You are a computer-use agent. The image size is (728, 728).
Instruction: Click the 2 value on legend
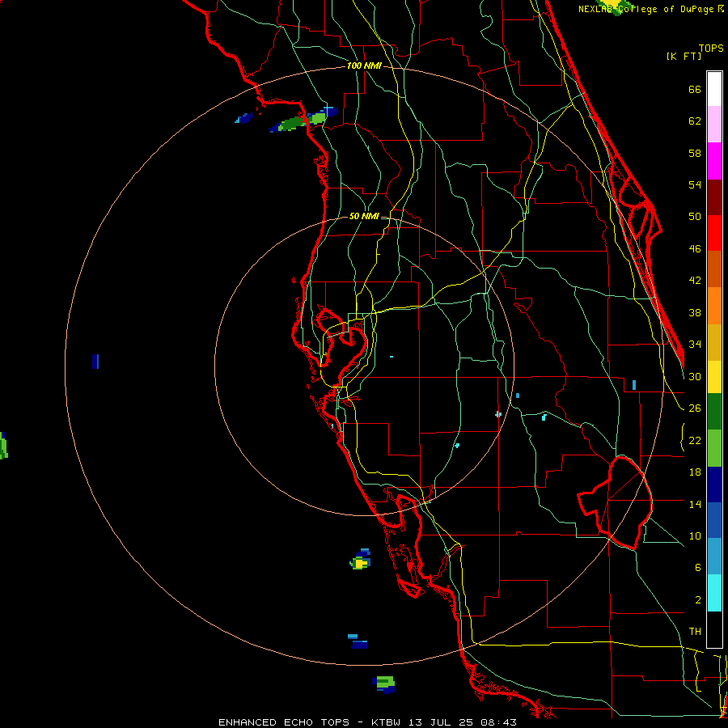pos(697,600)
